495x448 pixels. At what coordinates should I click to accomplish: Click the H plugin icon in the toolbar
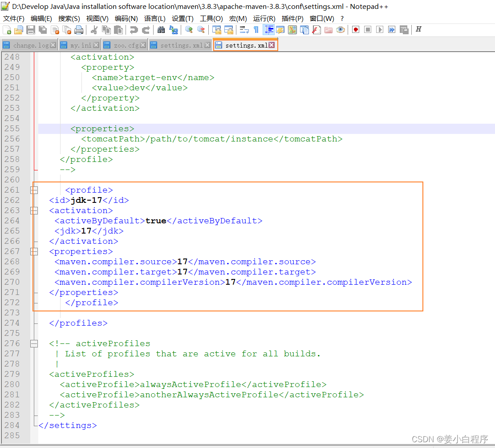(418, 29)
